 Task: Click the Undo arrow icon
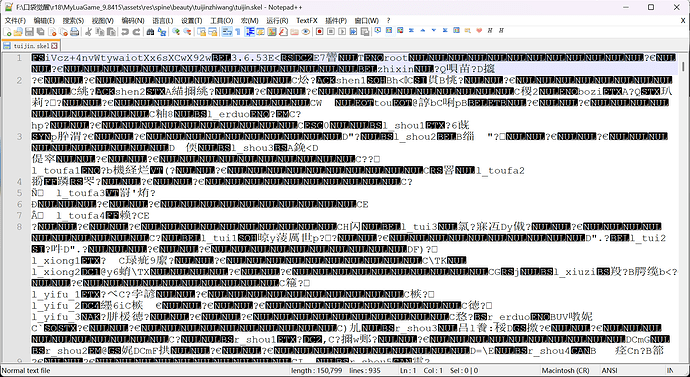[125, 32]
